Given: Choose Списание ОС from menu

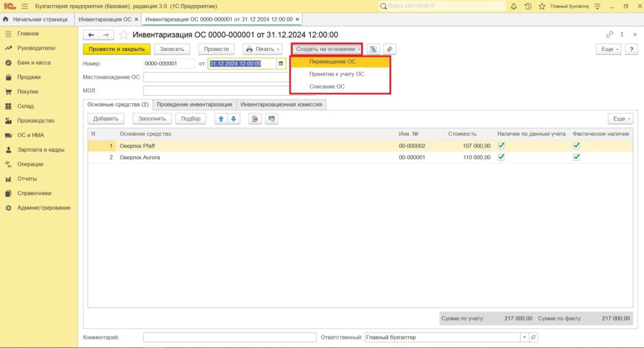Looking at the screenshot, I should (340, 87).
